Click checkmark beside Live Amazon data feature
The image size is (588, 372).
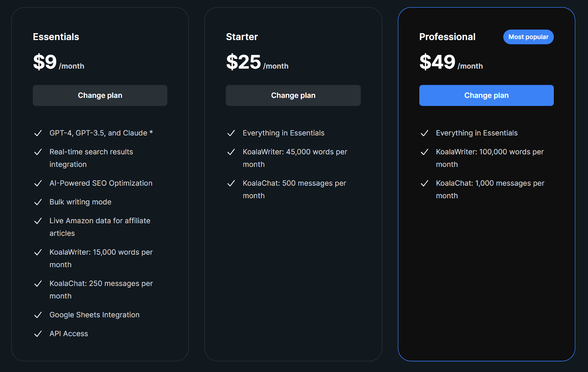coord(38,221)
